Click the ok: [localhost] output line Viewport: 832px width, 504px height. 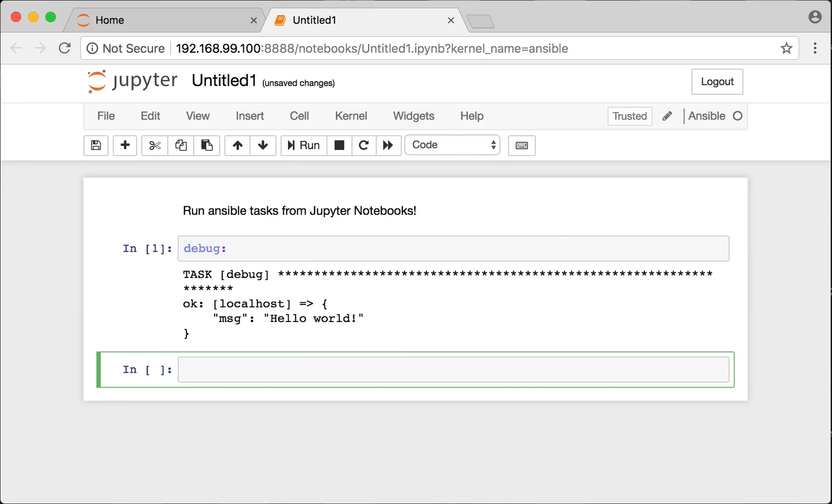(255, 304)
